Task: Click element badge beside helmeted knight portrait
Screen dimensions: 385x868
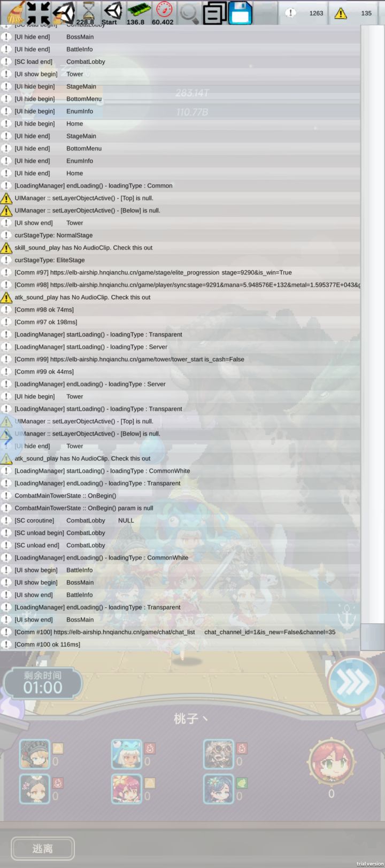Action: point(58,748)
